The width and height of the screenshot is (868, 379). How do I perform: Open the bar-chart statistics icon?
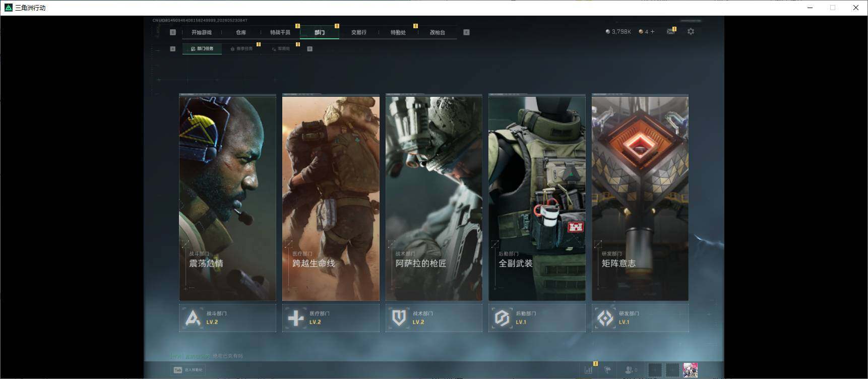click(x=588, y=370)
